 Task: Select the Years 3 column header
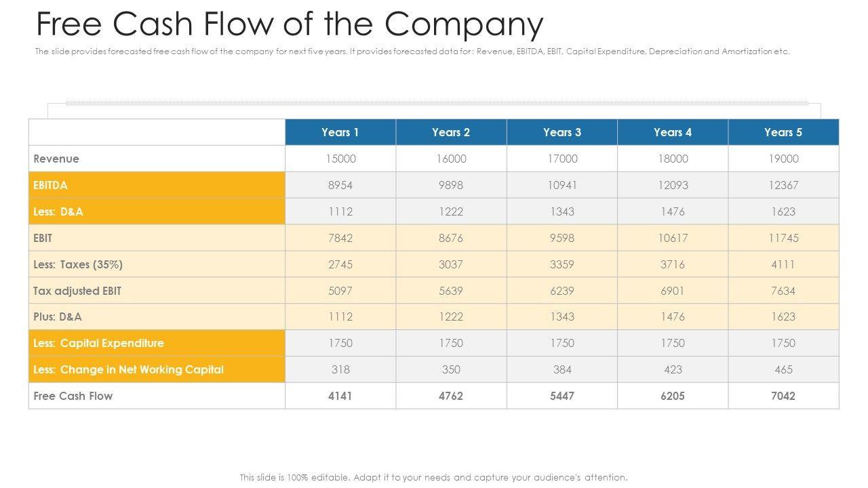click(561, 132)
